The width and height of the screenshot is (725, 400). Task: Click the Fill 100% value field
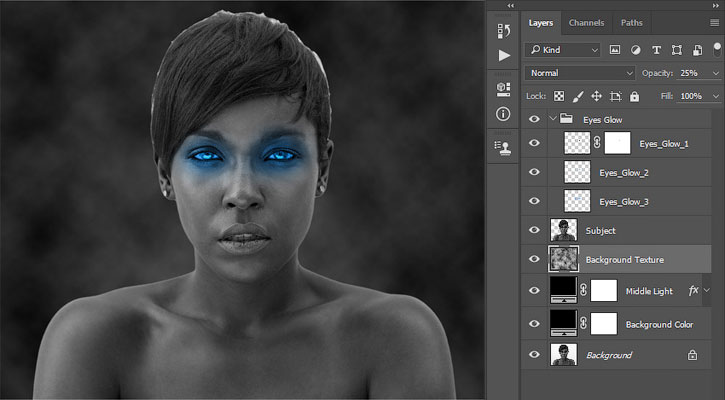693,96
